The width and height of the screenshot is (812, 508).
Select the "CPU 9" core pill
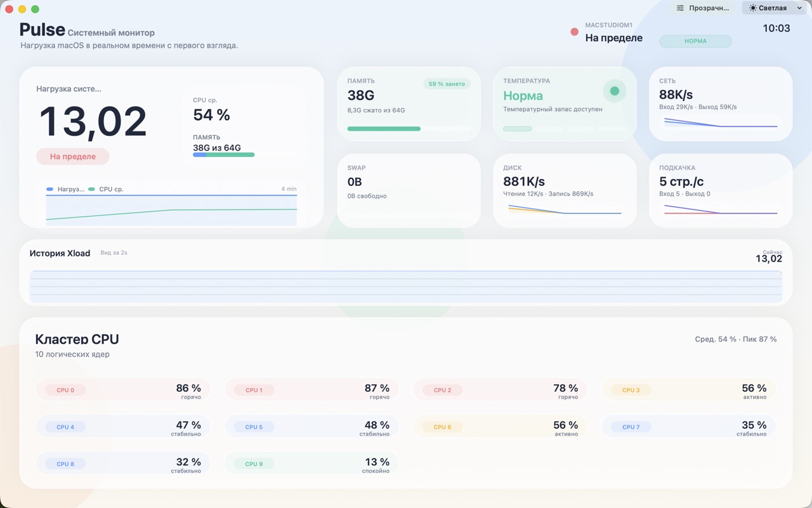[x=254, y=464]
